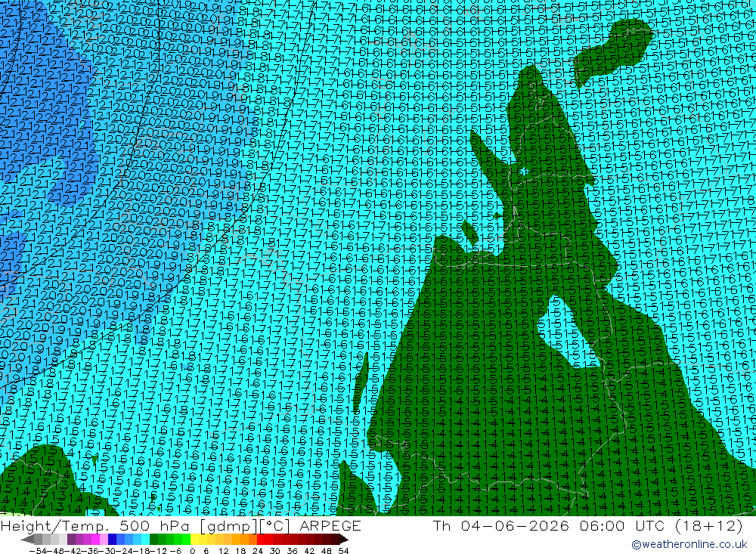
Task: Click the legend label '12'
Action: 223,551
